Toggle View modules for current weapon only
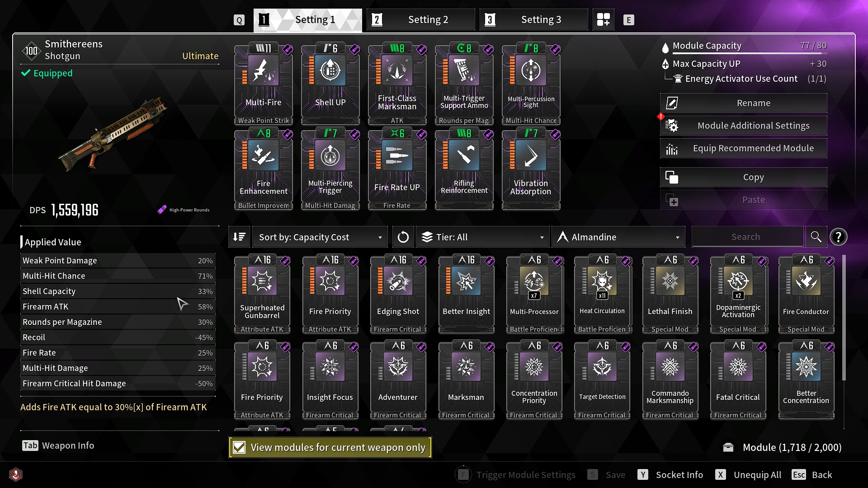This screenshot has height=488, width=868. 330,447
